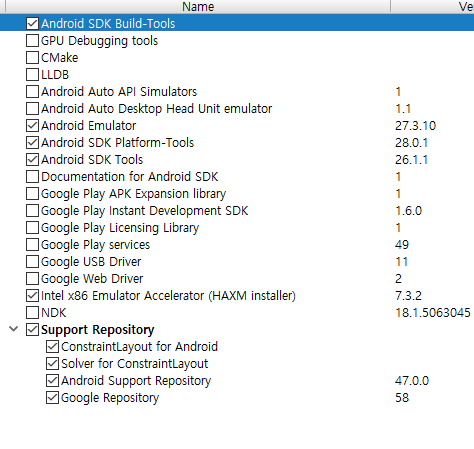Select Solver for ConstraintLayout label
This screenshot has height=449, width=474.
point(135,364)
